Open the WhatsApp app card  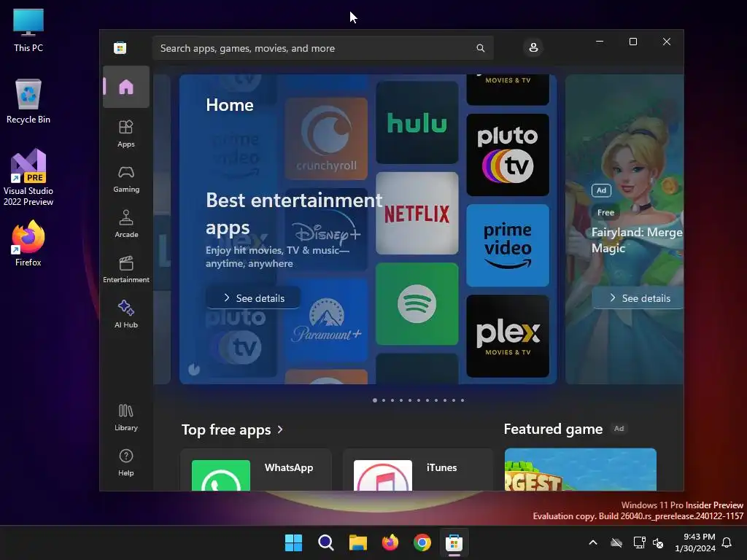pyautogui.click(x=256, y=470)
